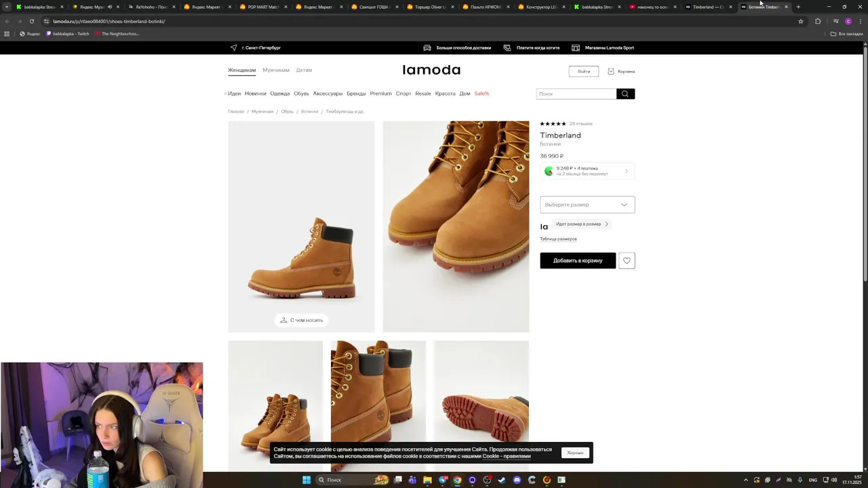Click the microphone icon in system tray
The height and width of the screenshot is (488, 868).
tap(800, 480)
